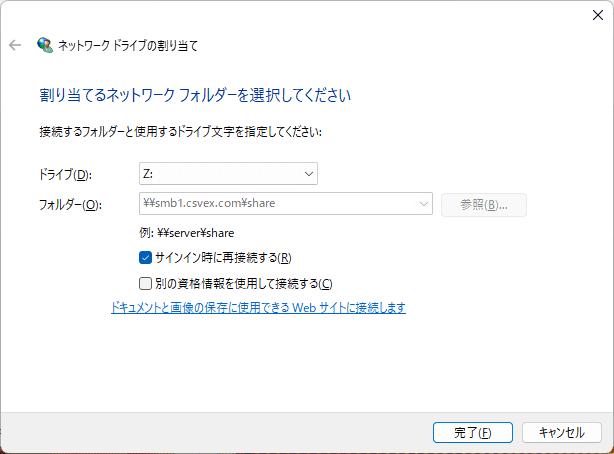
Task: Click the network drive globe icon
Action: tap(45, 45)
